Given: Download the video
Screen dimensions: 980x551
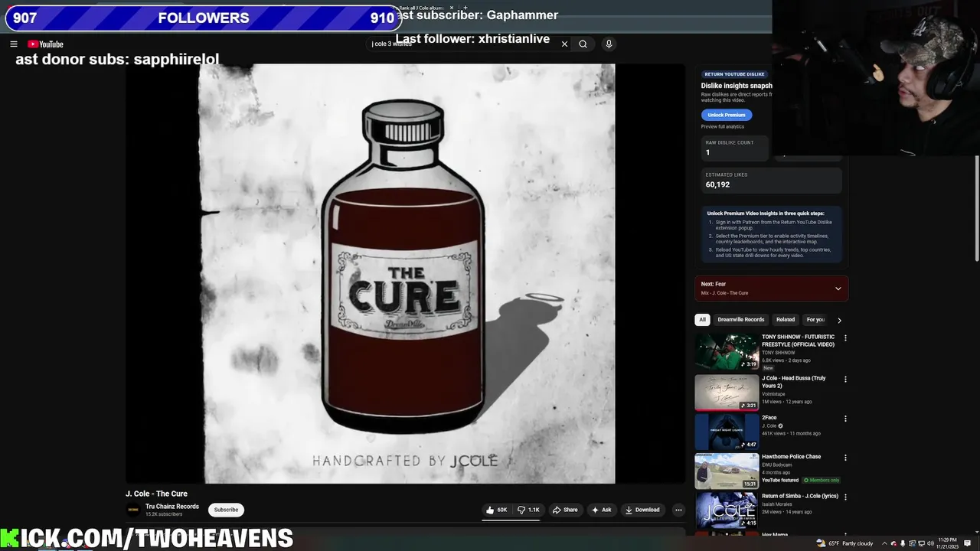Looking at the screenshot, I should [x=642, y=510].
